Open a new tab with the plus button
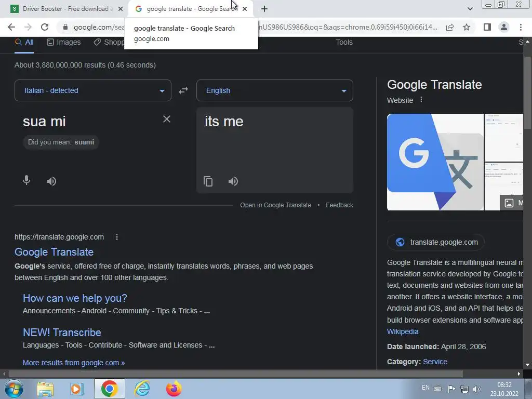The image size is (532, 399). [x=264, y=9]
